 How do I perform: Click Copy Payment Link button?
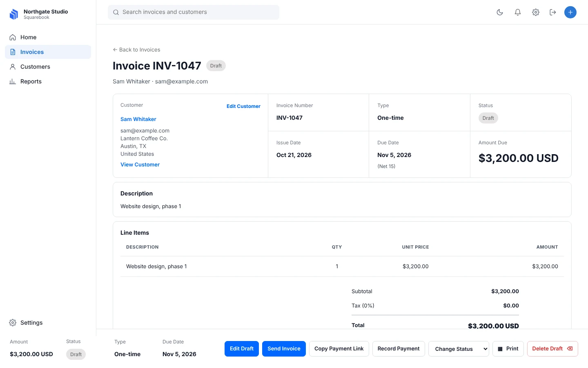(x=339, y=349)
